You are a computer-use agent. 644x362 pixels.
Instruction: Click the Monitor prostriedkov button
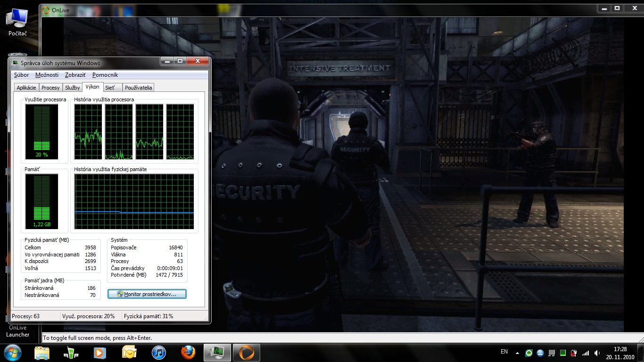(x=147, y=294)
